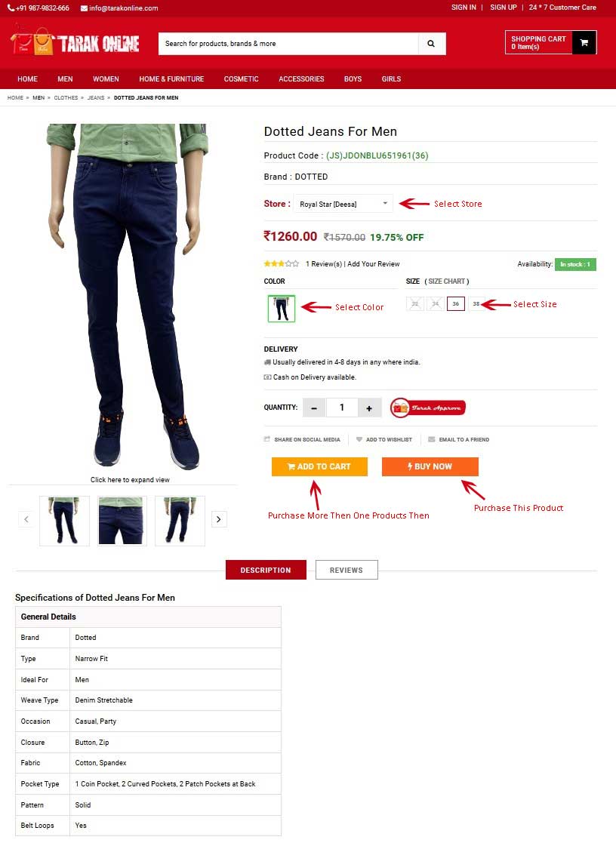Switch to the Reviews tab
The width and height of the screenshot is (616, 846).
coord(346,570)
